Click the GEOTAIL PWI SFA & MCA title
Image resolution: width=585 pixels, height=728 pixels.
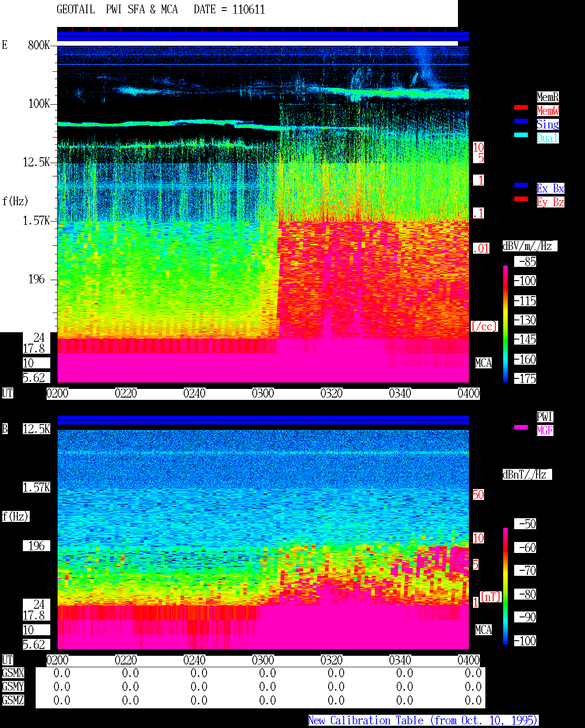117,10
